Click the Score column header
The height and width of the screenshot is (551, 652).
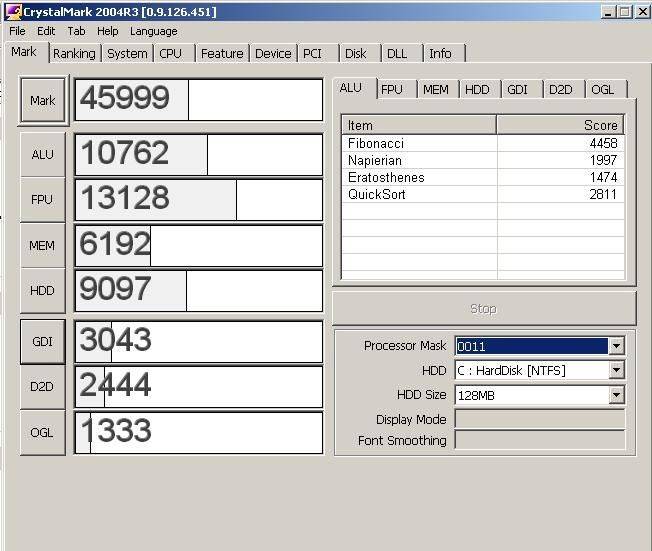[x=561, y=125]
